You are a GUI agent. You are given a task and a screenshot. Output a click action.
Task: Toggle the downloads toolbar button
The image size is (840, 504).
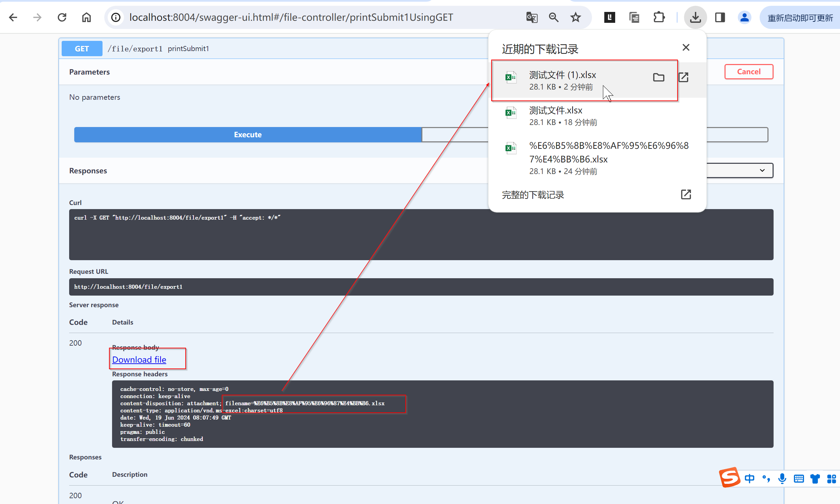695,17
